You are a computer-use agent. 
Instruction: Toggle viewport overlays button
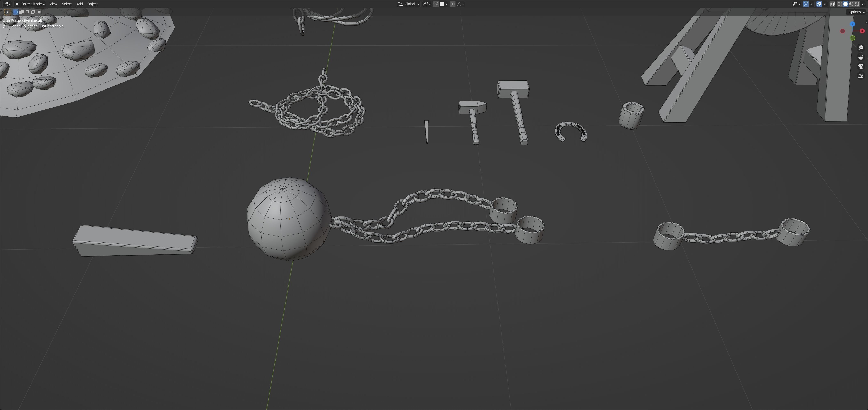(x=819, y=4)
